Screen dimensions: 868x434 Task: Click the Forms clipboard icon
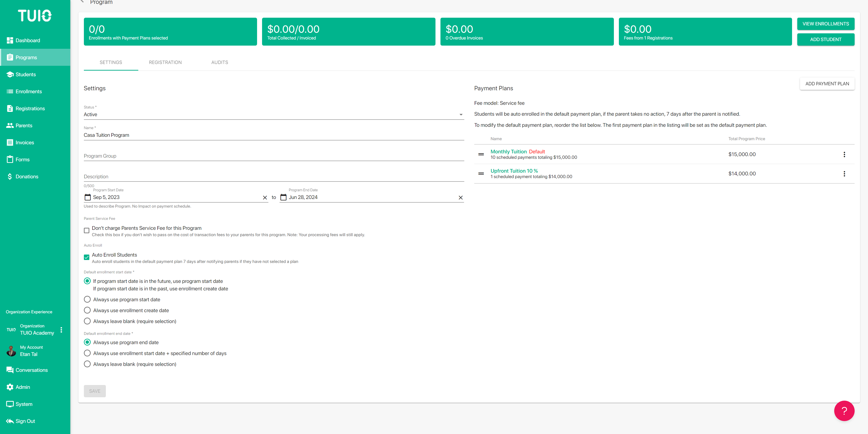click(10, 159)
